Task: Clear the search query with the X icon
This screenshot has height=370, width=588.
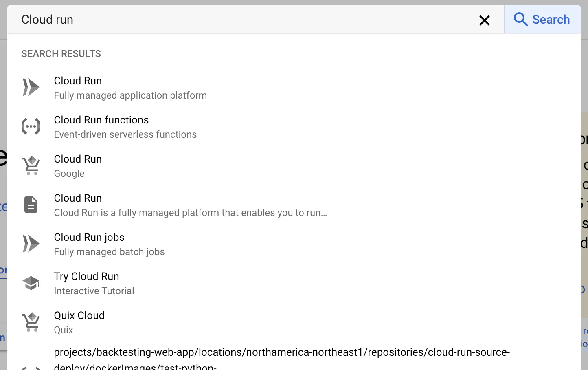Action: click(x=484, y=20)
